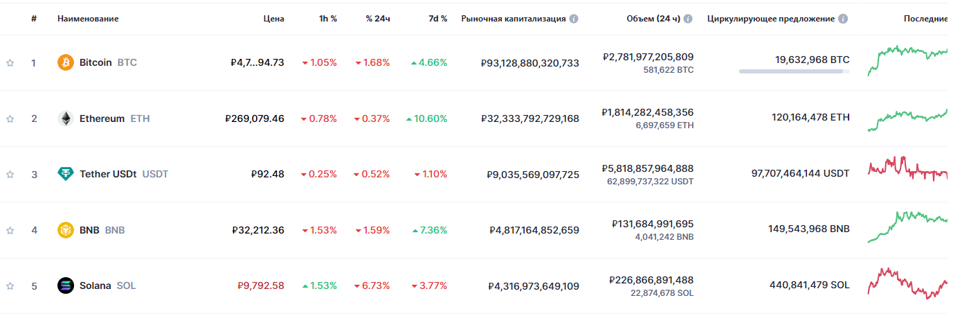The image size is (980, 316).
Task: Click Bitcoin market cap ₽93,128,880,320,733
Action: pos(530,63)
